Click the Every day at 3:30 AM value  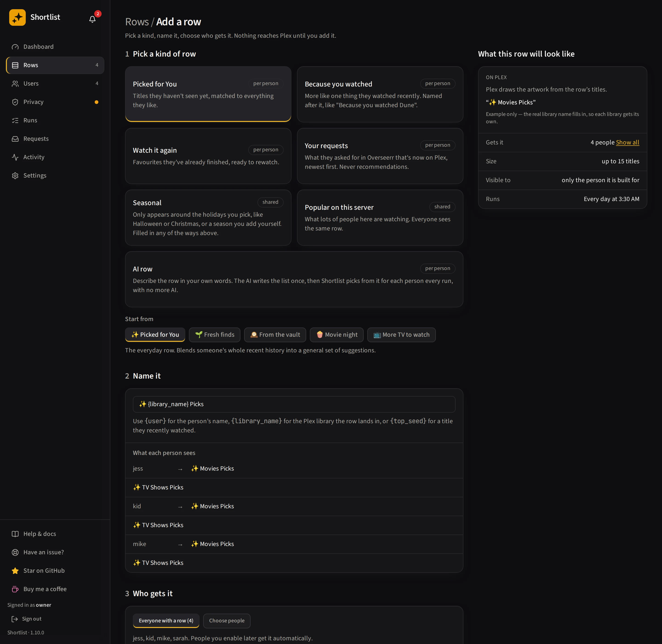(x=611, y=199)
